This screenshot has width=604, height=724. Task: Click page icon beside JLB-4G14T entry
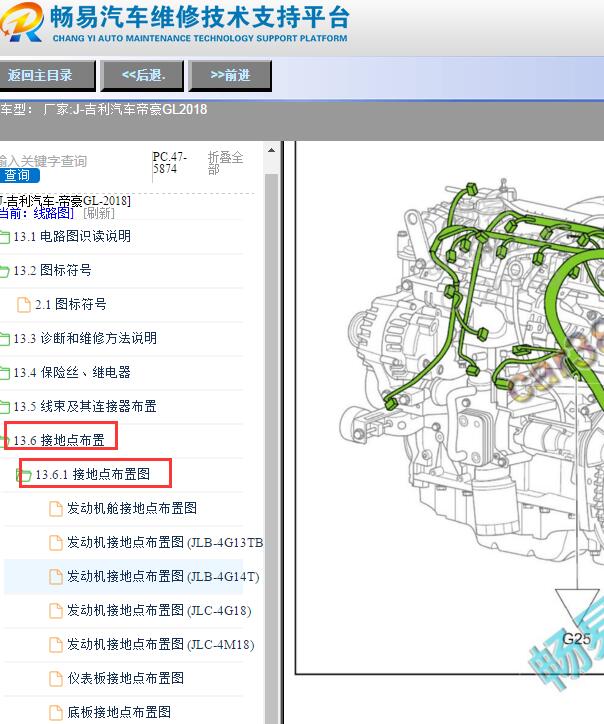point(56,577)
